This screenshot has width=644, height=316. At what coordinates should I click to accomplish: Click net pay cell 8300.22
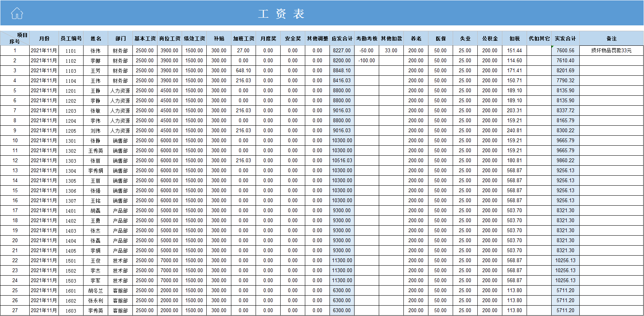565,130
